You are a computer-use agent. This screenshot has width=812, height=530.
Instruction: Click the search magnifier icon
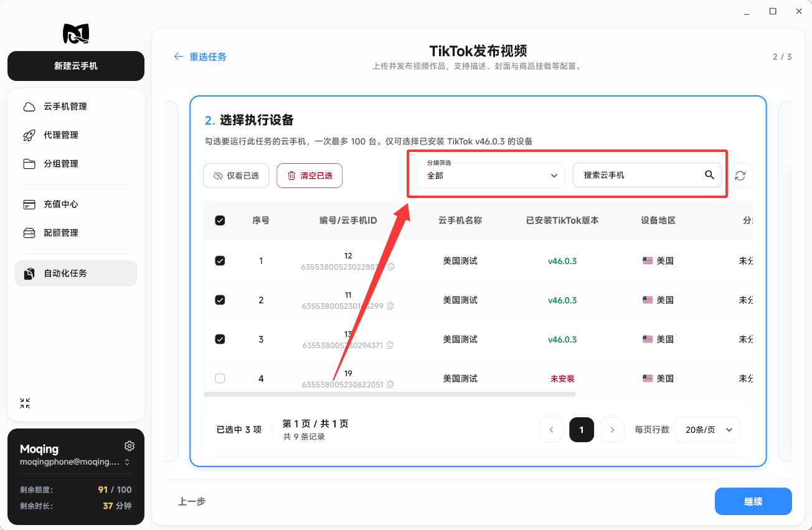tap(709, 175)
